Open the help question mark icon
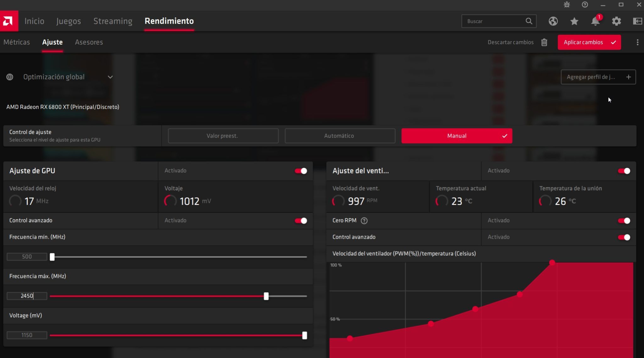This screenshot has width=644, height=358. click(585, 5)
